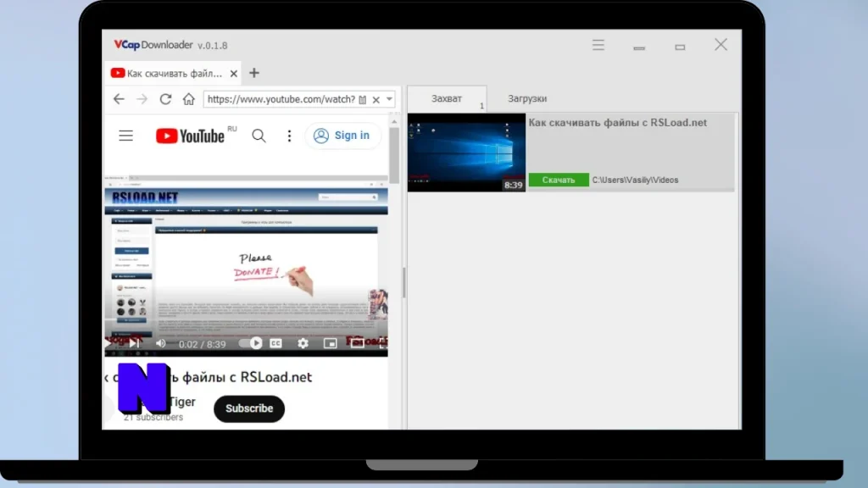This screenshot has width=868, height=488.
Task: Subscribe to the channel
Action: [x=249, y=408]
